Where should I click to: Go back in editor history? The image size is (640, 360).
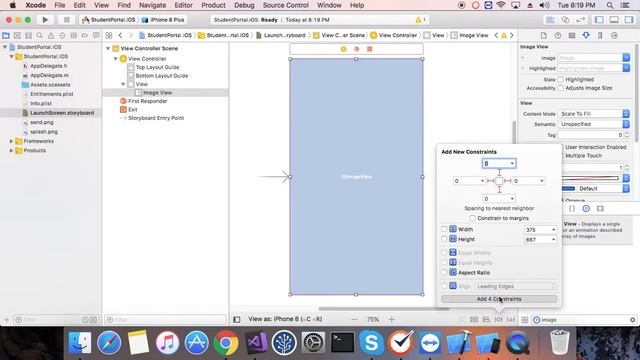(x=120, y=36)
